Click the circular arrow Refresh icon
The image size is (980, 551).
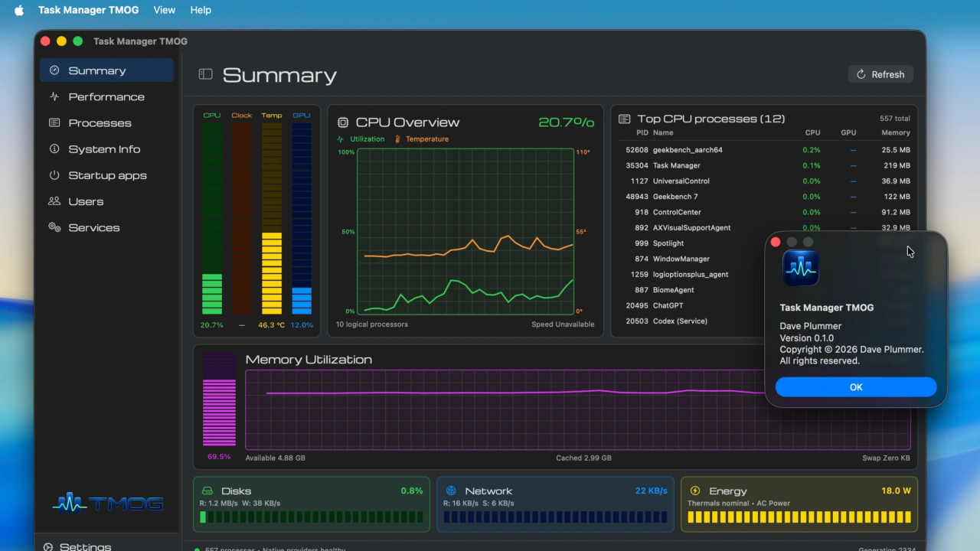(861, 74)
